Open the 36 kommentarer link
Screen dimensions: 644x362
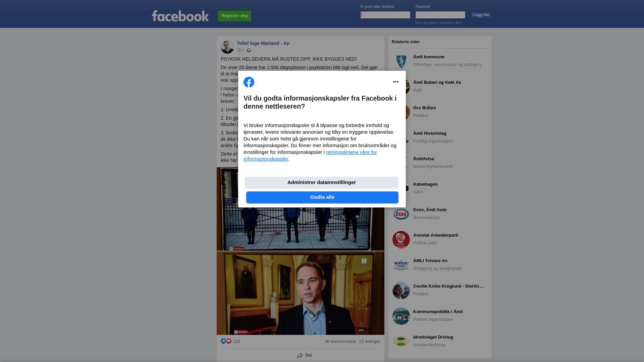click(340, 342)
